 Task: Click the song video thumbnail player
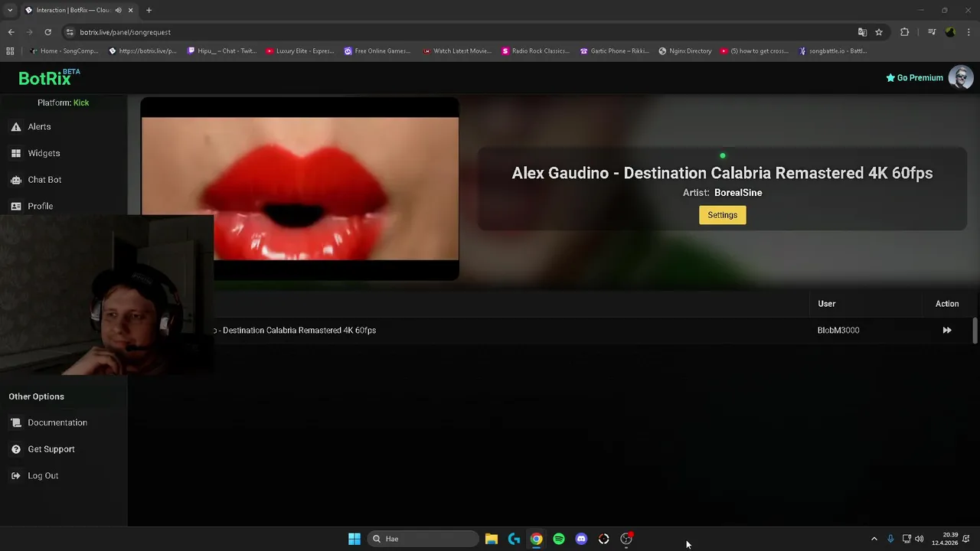(x=299, y=188)
